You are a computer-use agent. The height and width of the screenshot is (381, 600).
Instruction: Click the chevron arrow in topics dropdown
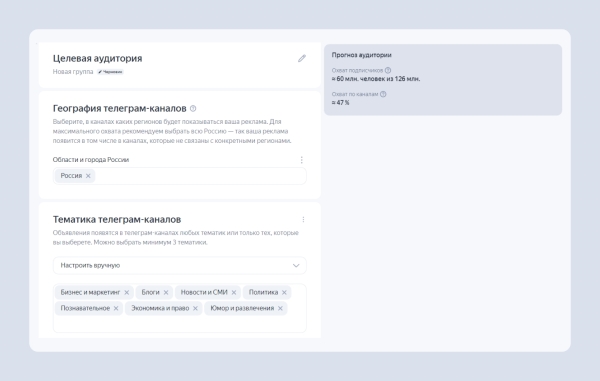point(296,265)
